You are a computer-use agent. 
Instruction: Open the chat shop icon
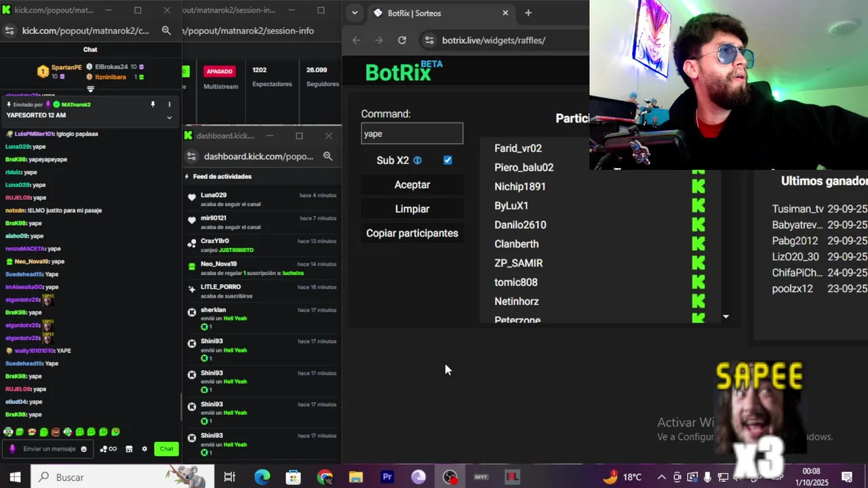[x=129, y=449]
